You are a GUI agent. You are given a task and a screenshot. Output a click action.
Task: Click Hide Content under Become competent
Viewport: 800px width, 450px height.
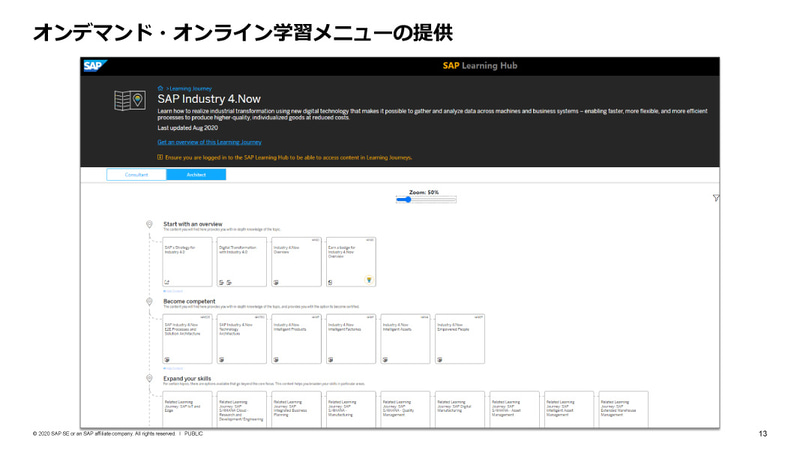173,368
